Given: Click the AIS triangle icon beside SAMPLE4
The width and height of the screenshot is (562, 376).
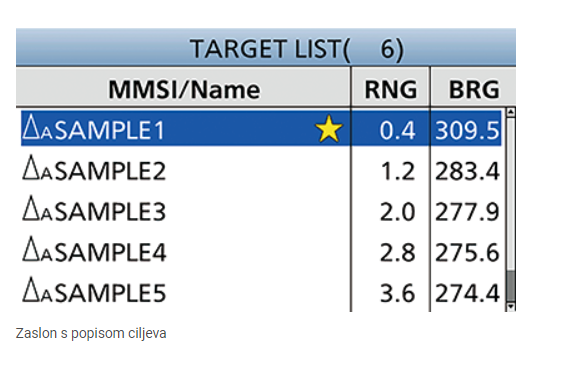Looking at the screenshot, I should tap(37, 249).
